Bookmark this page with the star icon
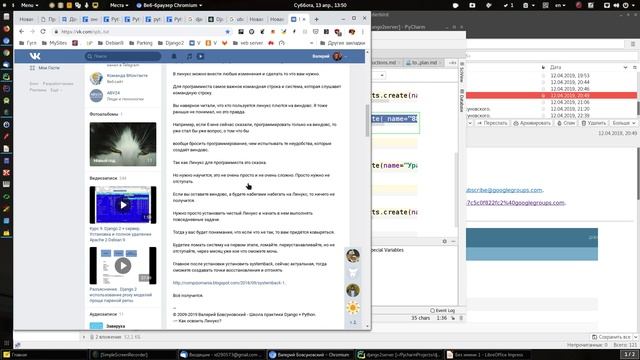This screenshot has height=360, width=640. 228,31
